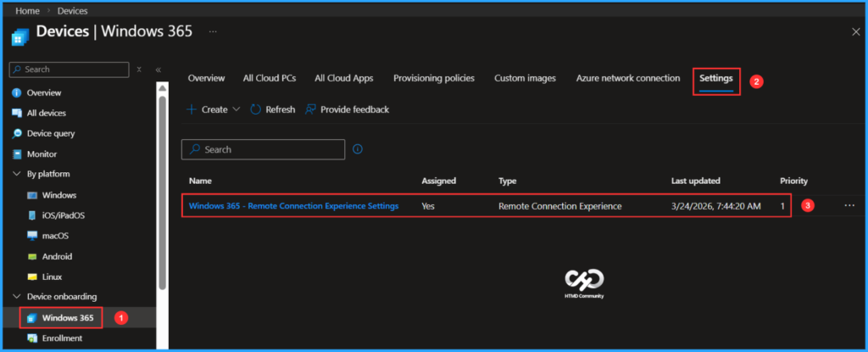Sort by the Last updated column header
Image resolution: width=868 pixels, height=352 pixels.
point(696,181)
